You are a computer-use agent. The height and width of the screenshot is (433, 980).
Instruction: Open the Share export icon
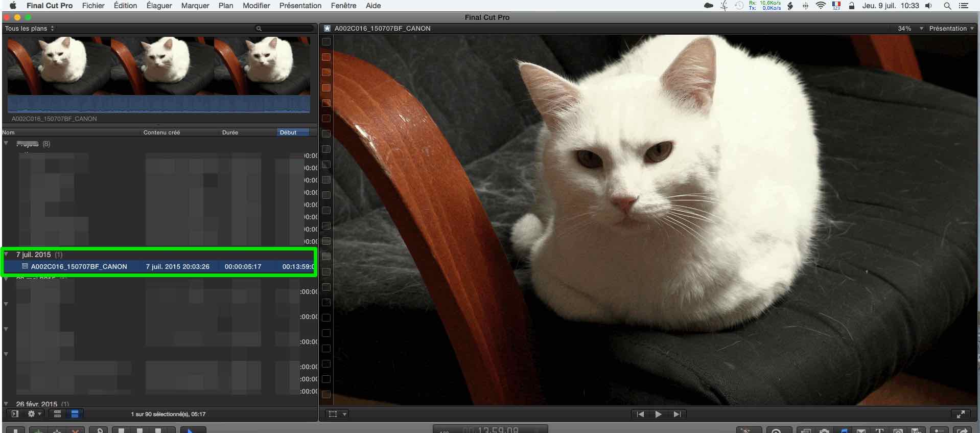(963, 430)
